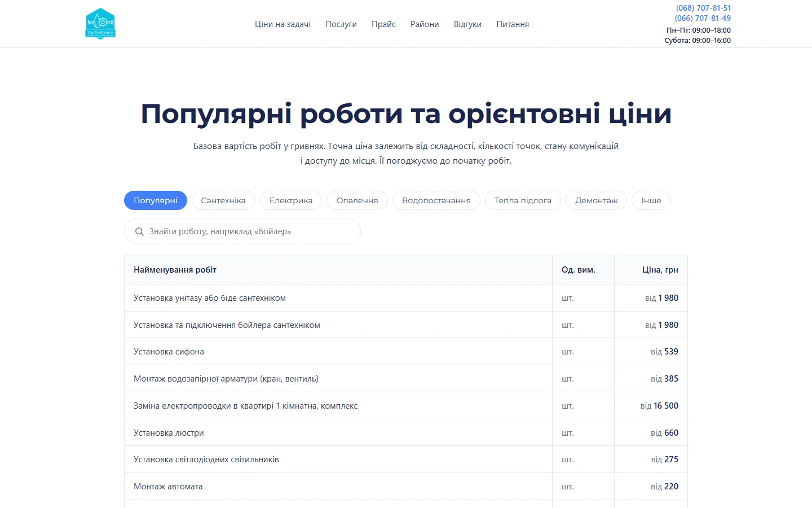Click the "Монтаж автомата" row name
Image resolution: width=812 pixels, height=508 pixels.
(168, 487)
